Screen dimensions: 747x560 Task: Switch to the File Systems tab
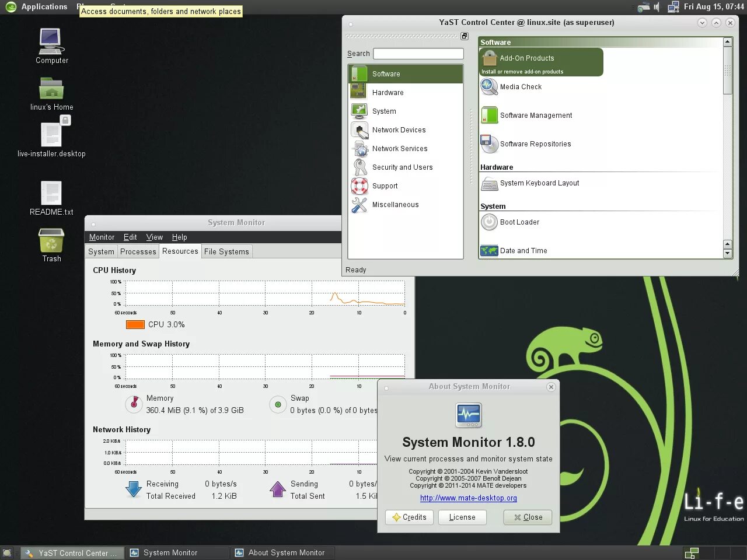click(x=226, y=252)
